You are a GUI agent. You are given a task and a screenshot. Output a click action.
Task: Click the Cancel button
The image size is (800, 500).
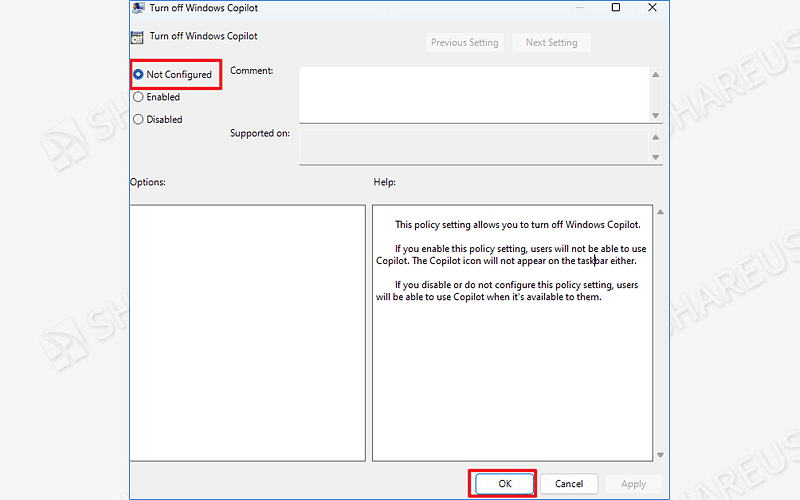(569, 484)
